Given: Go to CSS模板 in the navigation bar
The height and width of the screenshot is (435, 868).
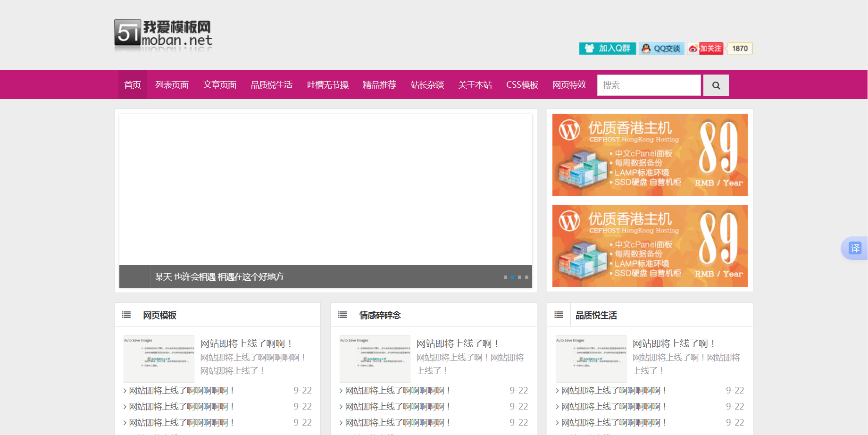Looking at the screenshot, I should [x=522, y=85].
